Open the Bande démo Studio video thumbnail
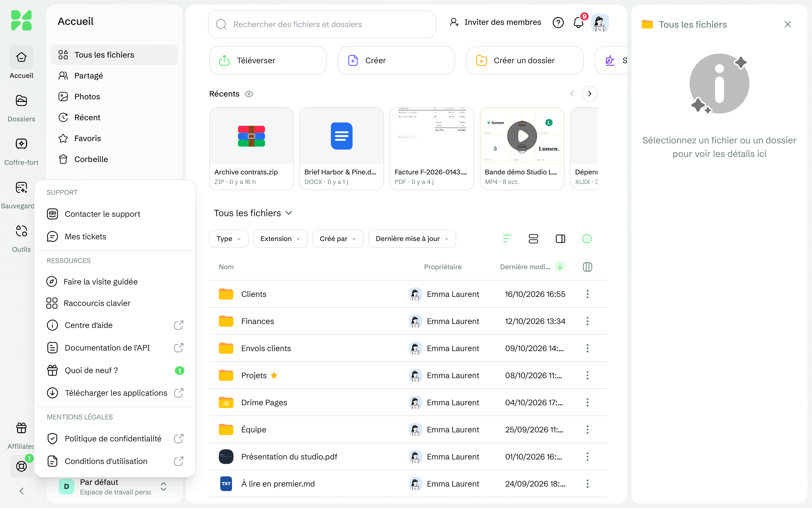This screenshot has width=812, height=508. [522, 136]
